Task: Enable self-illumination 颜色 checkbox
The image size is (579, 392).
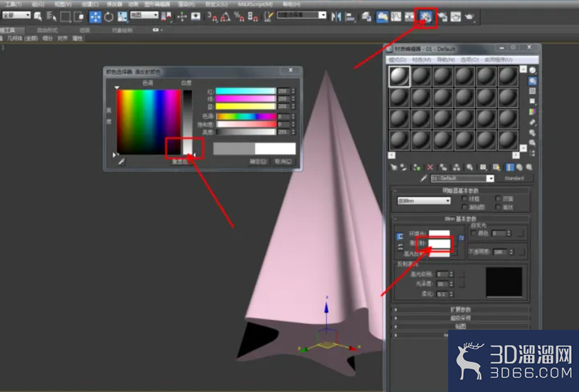Action: click(x=474, y=233)
